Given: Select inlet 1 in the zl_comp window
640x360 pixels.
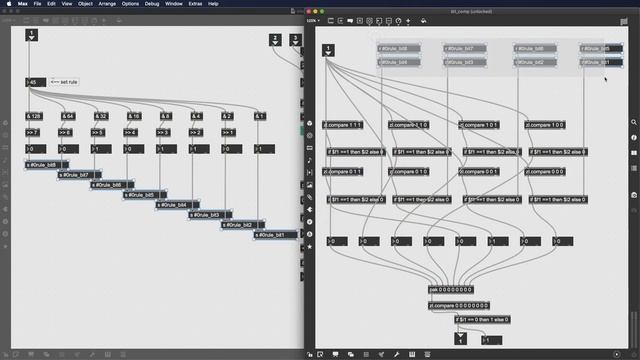Looking at the screenshot, I should [328, 50].
